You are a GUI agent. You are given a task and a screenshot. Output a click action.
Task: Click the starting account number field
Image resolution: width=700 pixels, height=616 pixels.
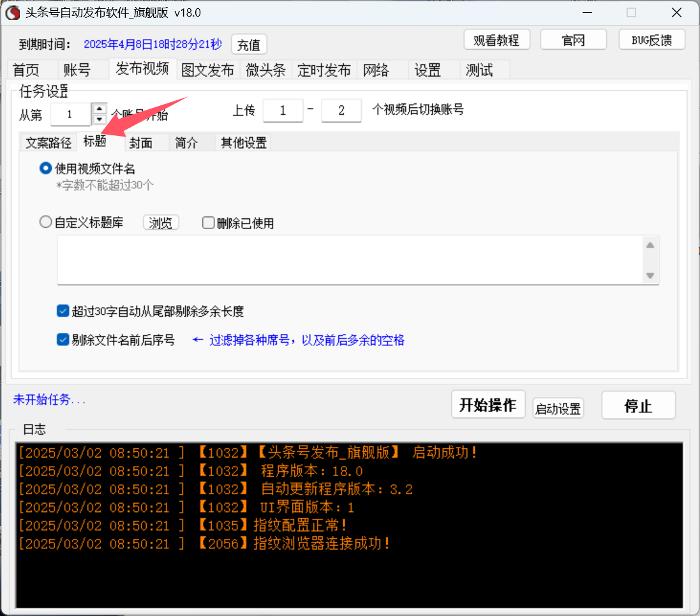[x=71, y=114]
